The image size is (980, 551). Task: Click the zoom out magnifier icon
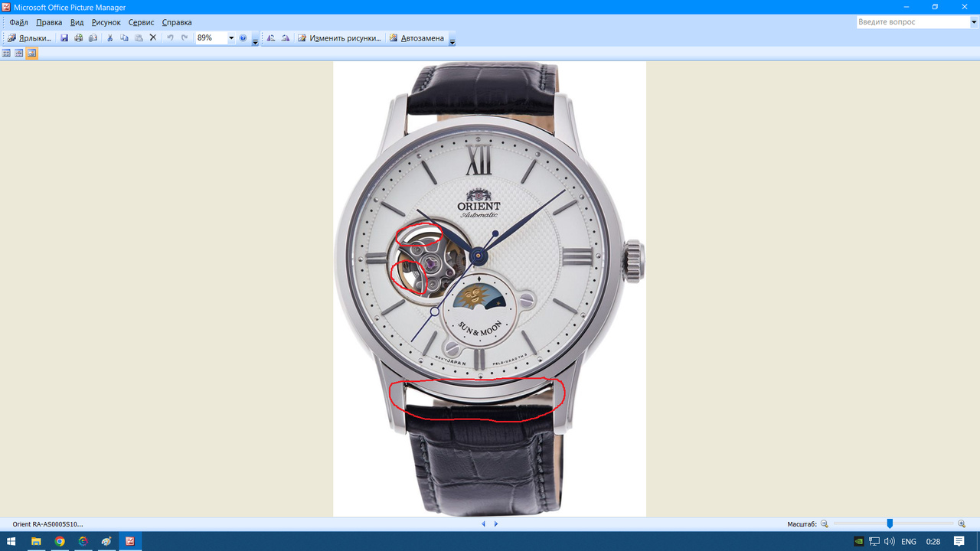(825, 524)
